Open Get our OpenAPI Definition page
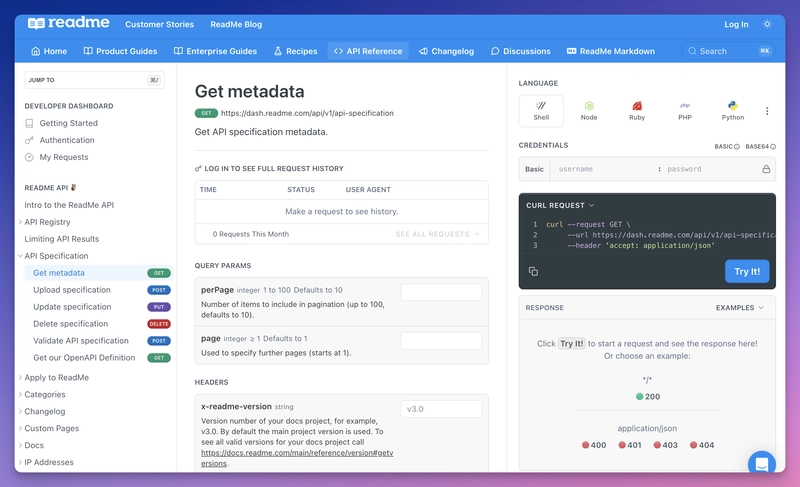800x487 pixels. coord(84,358)
